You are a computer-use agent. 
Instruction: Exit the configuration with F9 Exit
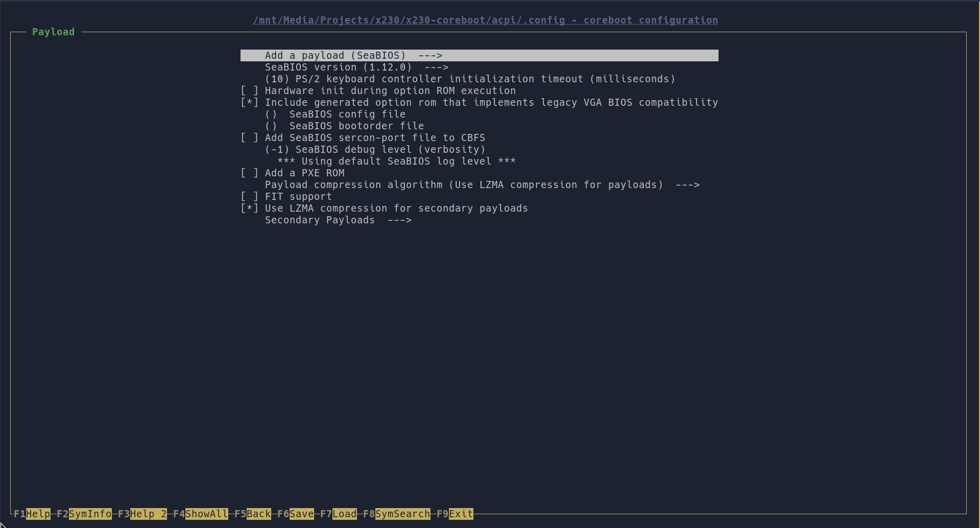(455, 514)
